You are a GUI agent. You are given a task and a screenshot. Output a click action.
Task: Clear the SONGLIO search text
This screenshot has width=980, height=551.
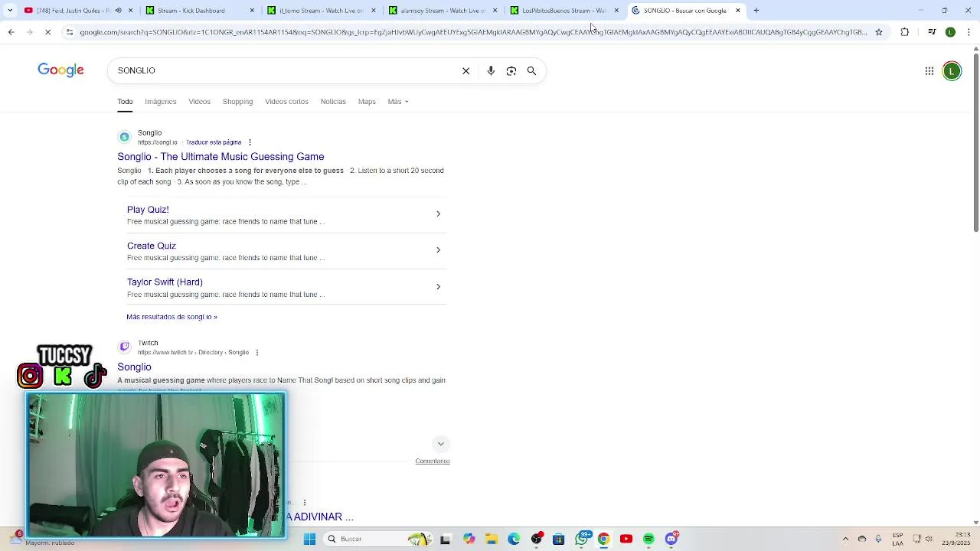(465, 70)
